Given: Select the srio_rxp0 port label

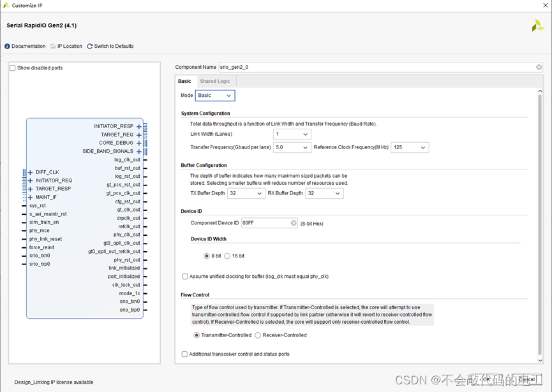Looking at the screenshot, I should (x=40, y=264).
